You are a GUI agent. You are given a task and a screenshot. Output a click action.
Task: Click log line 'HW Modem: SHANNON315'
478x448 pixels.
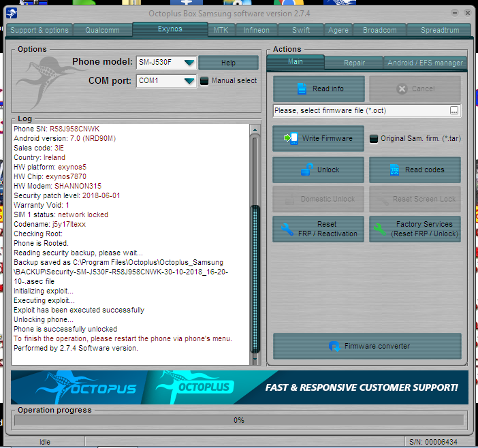tap(58, 186)
